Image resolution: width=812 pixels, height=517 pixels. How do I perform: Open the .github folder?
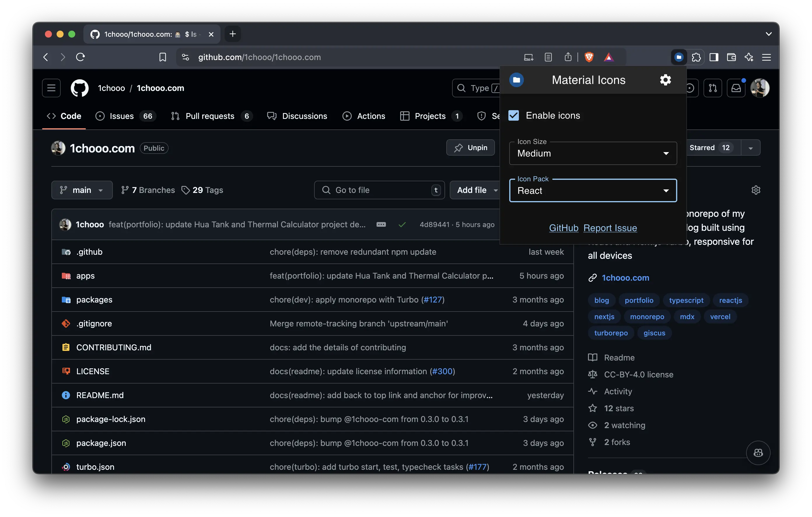click(x=89, y=252)
